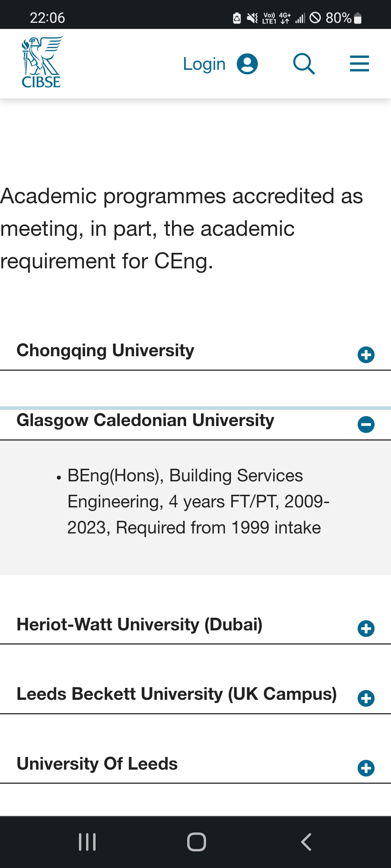
Task: Collapse Glasgow Caledonian University with minus icon
Action: [x=366, y=425]
